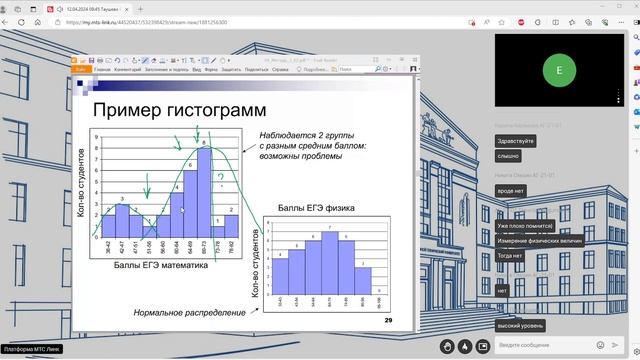Click the 'Нормальное распределение' caption

click(189, 313)
